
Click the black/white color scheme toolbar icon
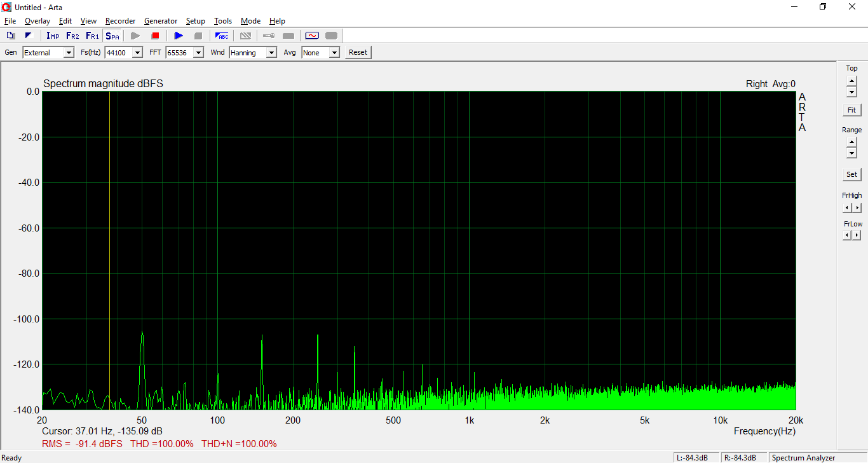[28, 36]
